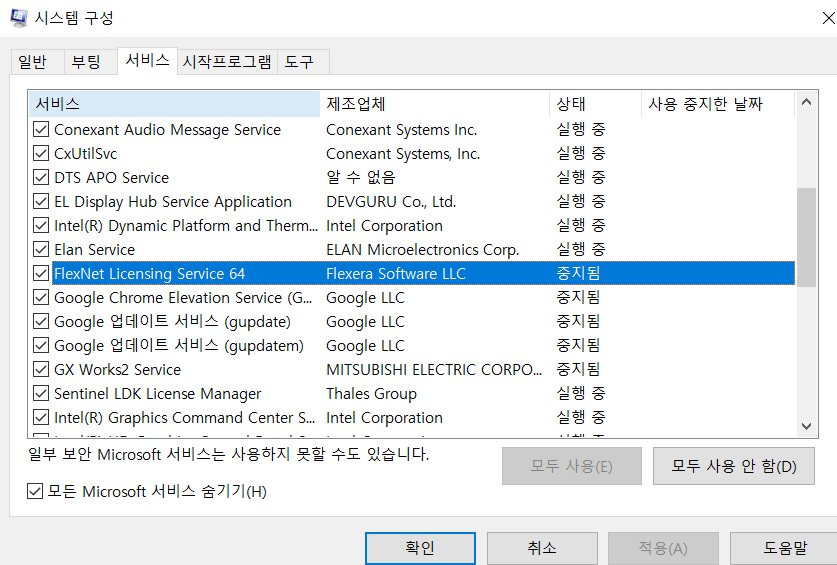This screenshot has width=837, height=565.
Task: Open the 시작프로그램 tab
Action: point(227,62)
